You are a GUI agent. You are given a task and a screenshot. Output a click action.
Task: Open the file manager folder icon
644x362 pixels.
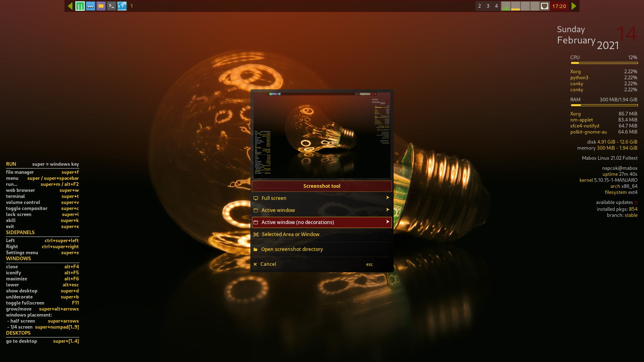(101, 6)
